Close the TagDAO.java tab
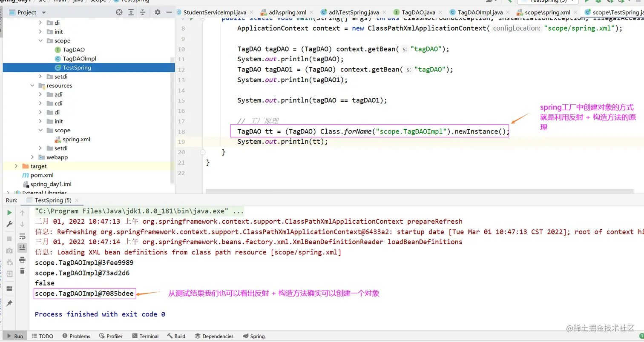Viewport: 644px width, 342px height. tap(440, 13)
